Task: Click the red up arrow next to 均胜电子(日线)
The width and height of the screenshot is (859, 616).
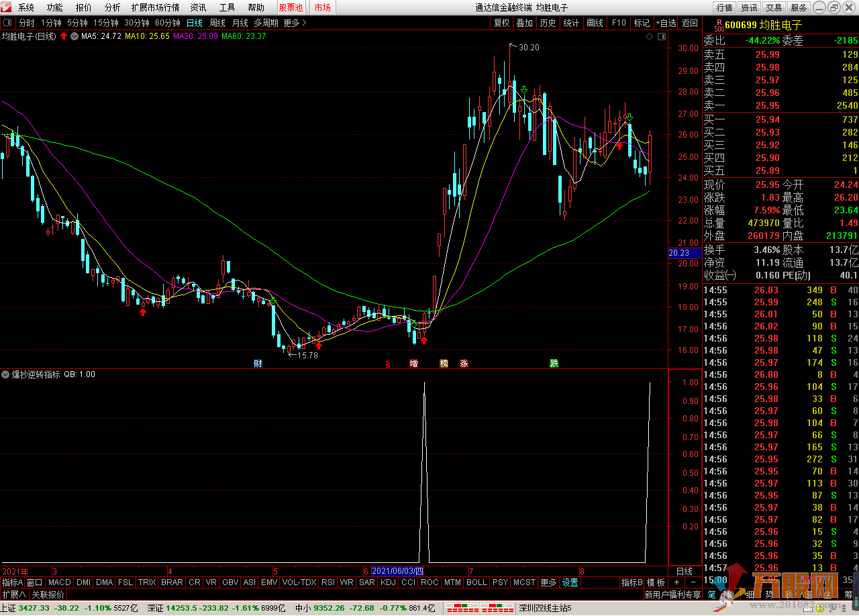Action: pyautogui.click(x=63, y=36)
